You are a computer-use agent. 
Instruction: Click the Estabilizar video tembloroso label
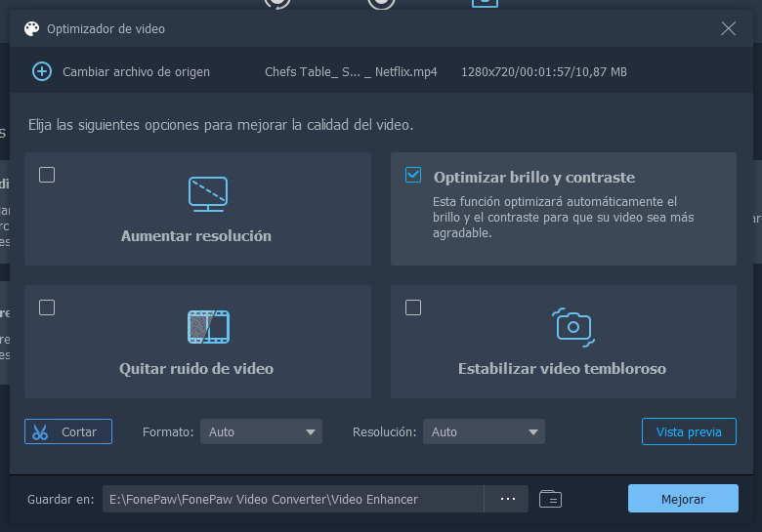(x=563, y=369)
